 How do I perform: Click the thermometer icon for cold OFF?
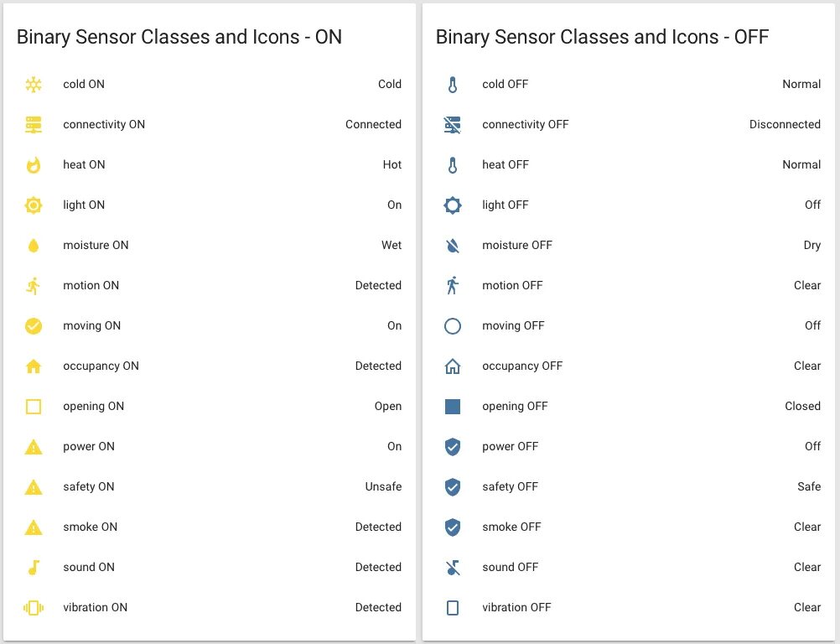pos(453,85)
